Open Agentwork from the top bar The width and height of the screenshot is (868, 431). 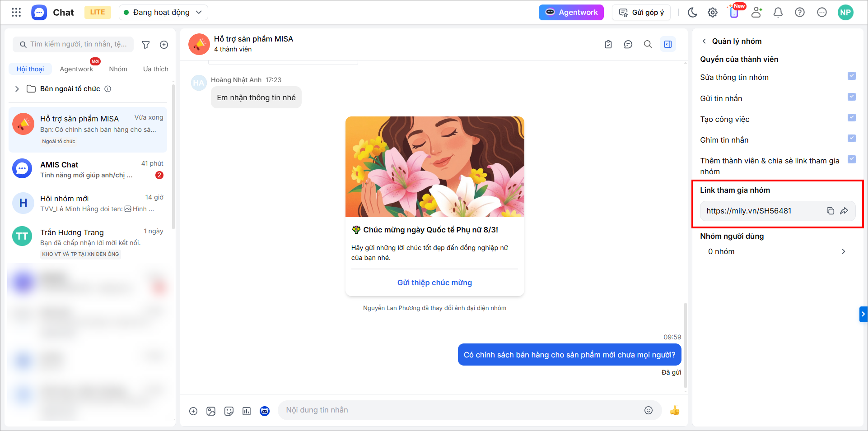coord(571,12)
